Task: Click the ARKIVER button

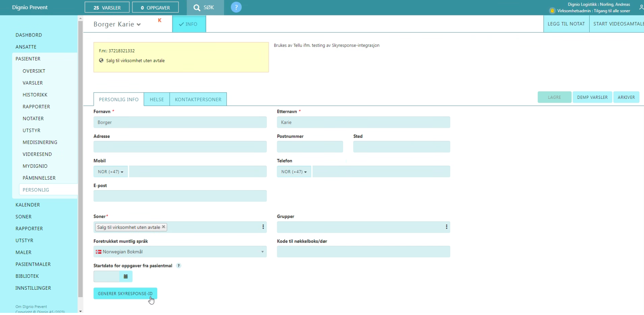Action: pos(626,97)
